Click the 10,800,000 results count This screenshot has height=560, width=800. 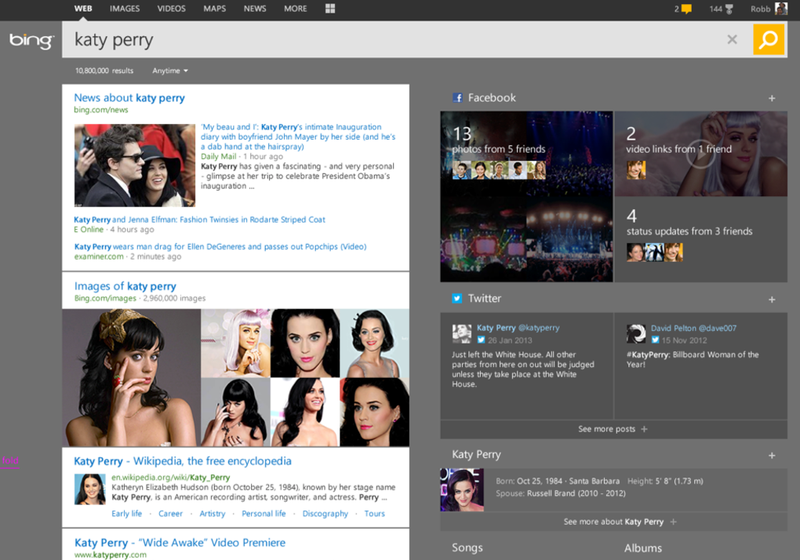pos(105,71)
